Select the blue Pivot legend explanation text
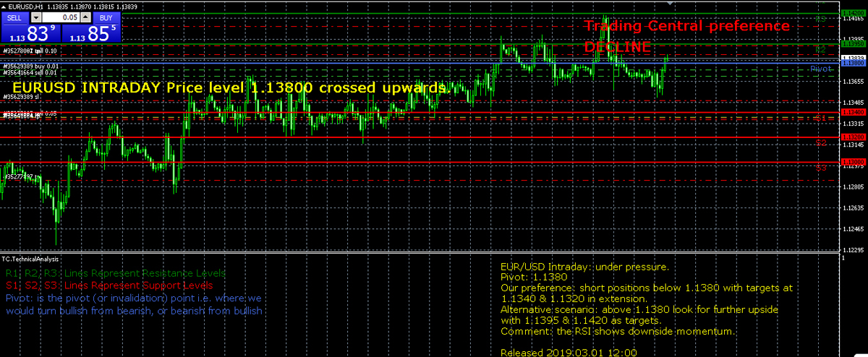 coord(134,304)
